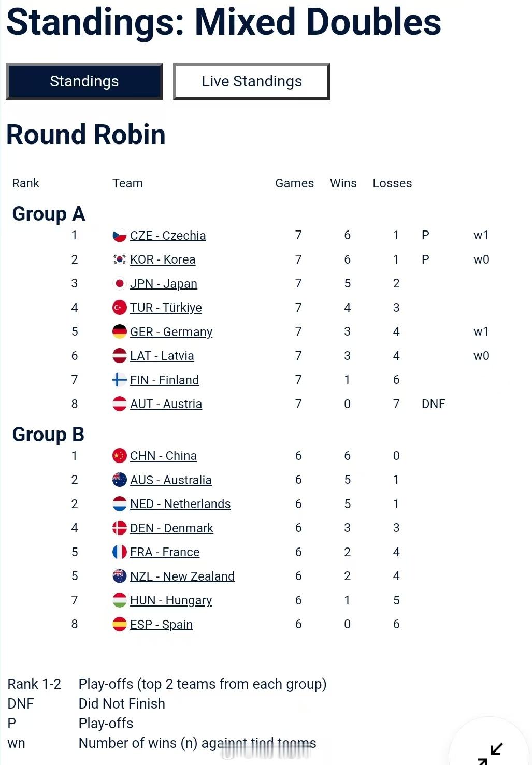Click the China flag icon
The image size is (532, 765).
120,456
